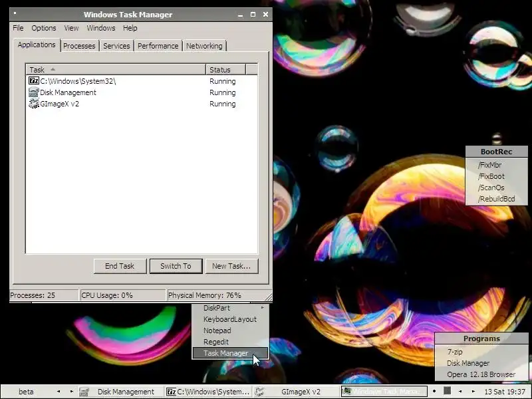
Task: Click the beta workspace label in taskbar
Action: [26, 392]
